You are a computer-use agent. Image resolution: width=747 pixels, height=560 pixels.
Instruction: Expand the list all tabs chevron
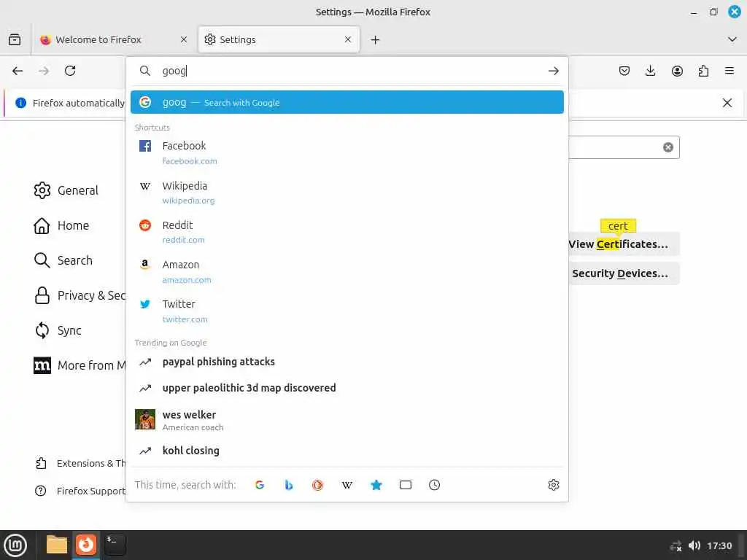click(732, 39)
